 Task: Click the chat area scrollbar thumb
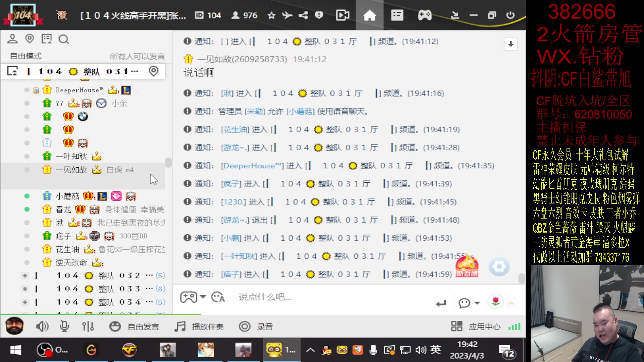[x=521, y=278]
